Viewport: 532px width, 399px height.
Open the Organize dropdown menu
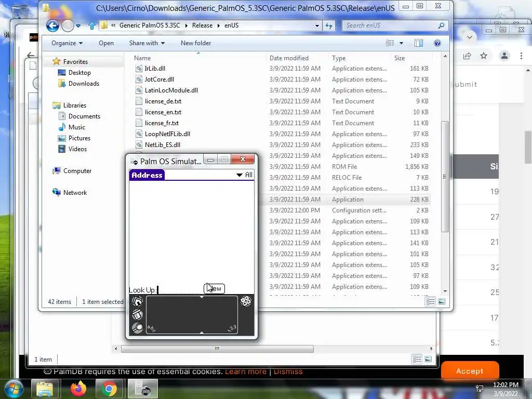[67, 43]
